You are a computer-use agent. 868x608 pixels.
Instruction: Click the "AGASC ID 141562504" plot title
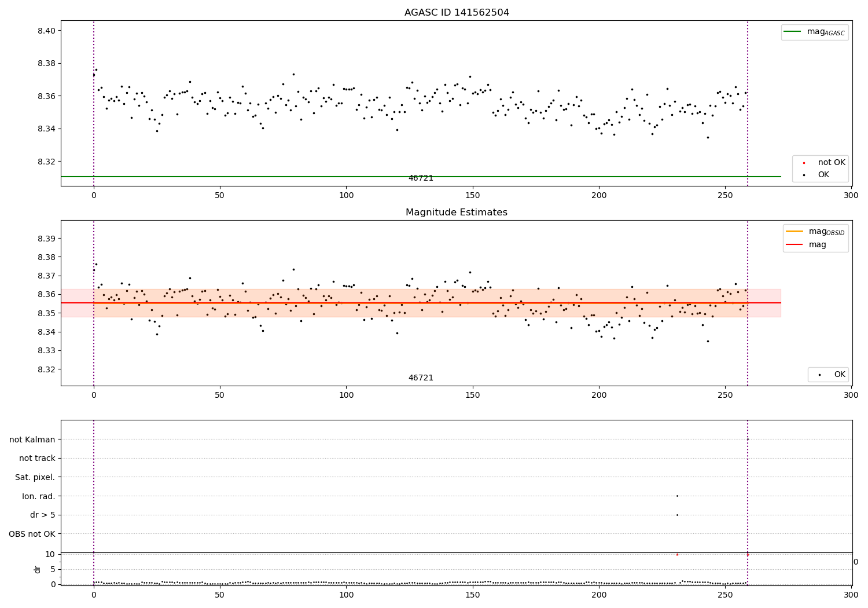tap(457, 13)
